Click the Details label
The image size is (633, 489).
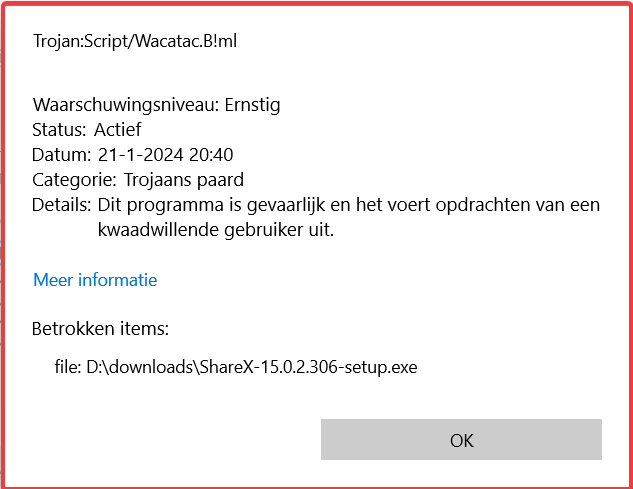tap(61, 205)
